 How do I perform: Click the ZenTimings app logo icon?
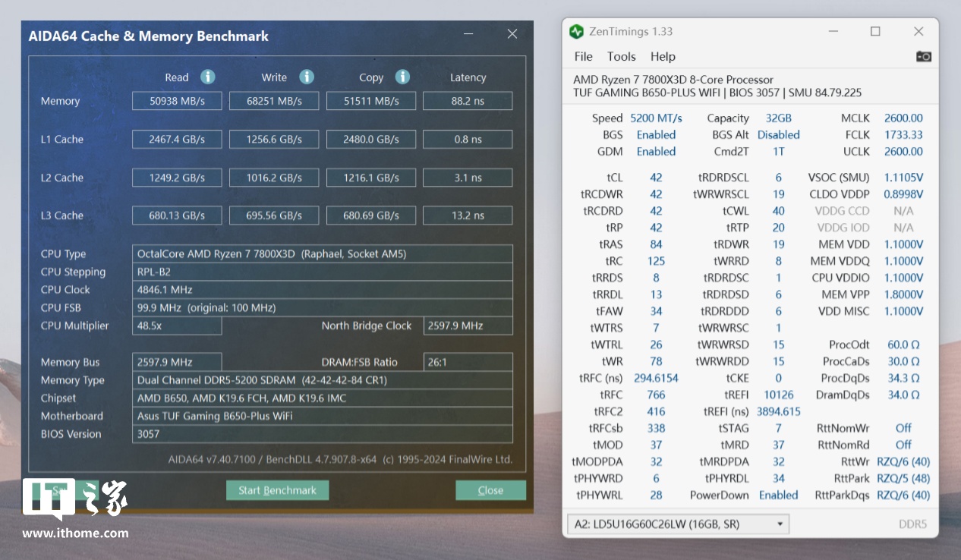577,32
